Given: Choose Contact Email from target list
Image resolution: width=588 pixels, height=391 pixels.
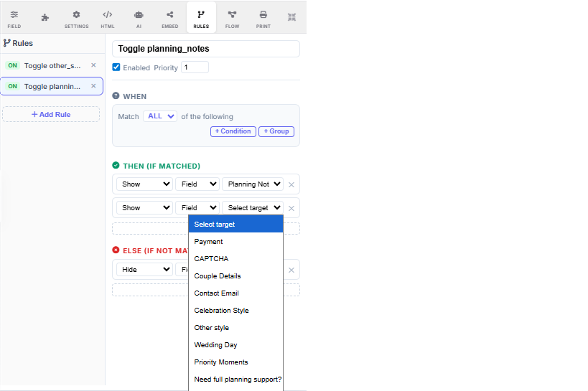Looking at the screenshot, I should tap(236, 293).
